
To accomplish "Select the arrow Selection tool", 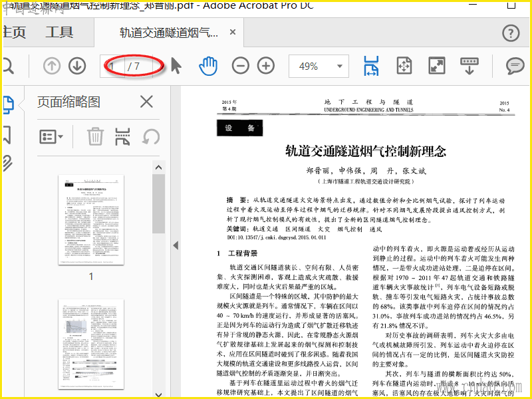I will 176,66.
